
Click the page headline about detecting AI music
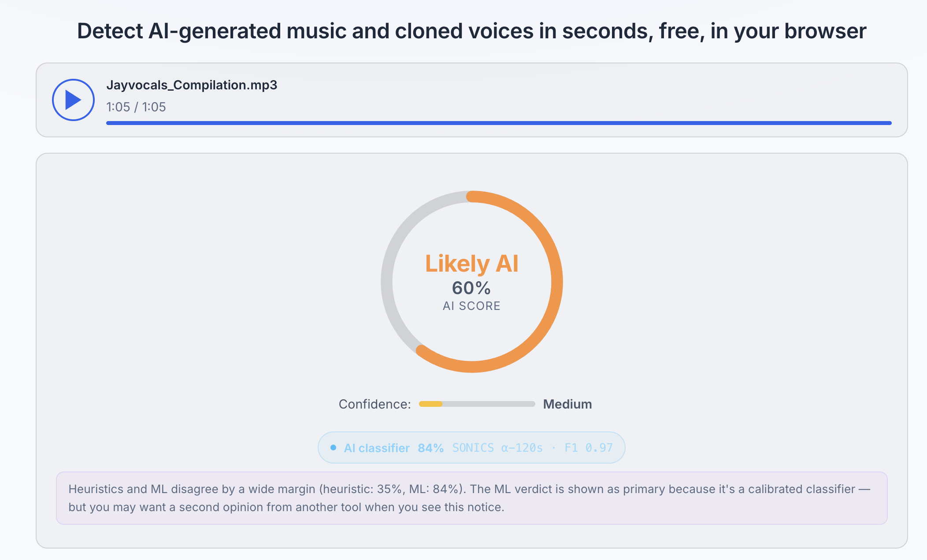click(471, 31)
